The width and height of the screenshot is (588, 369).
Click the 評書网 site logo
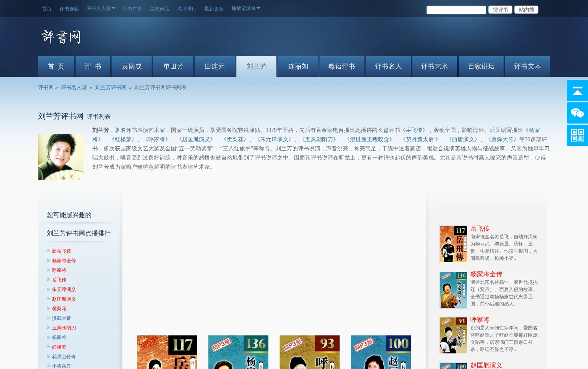tap(61, 37)
